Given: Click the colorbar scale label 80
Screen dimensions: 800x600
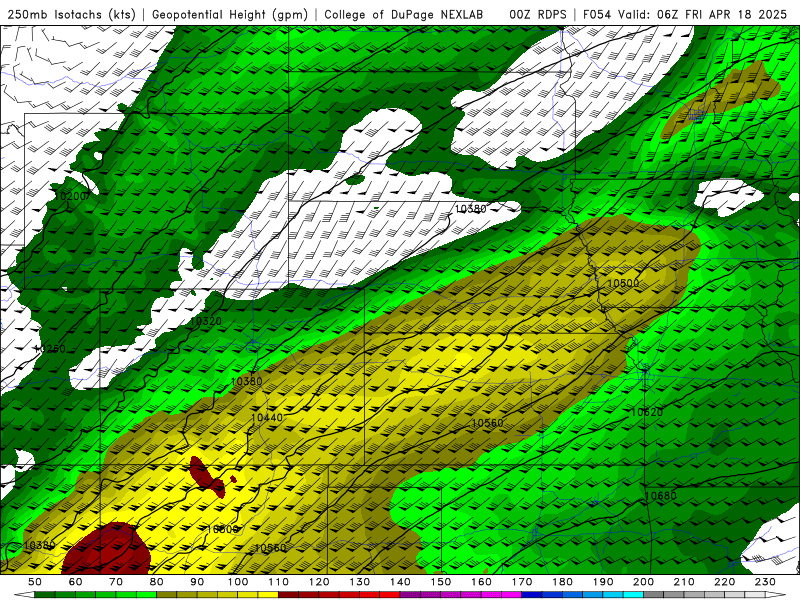Looking at the screenshot, I should (157, 582).
